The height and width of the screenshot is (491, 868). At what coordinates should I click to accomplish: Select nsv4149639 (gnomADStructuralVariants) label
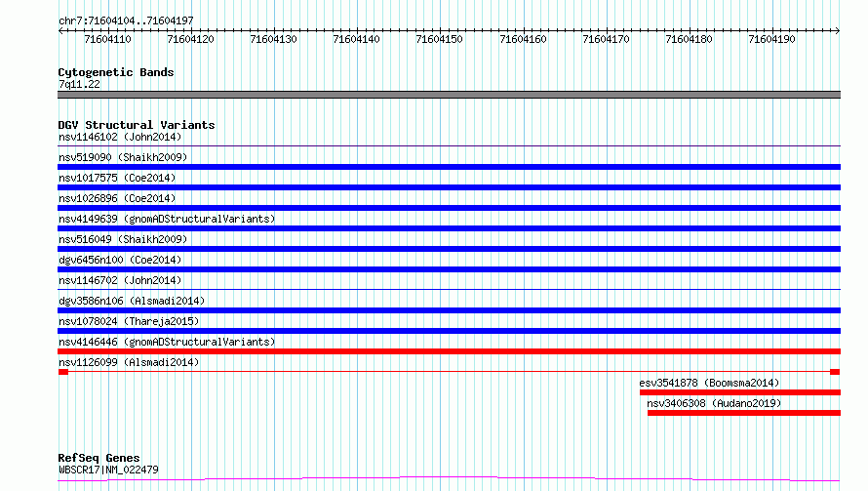(x=167, y=219)
